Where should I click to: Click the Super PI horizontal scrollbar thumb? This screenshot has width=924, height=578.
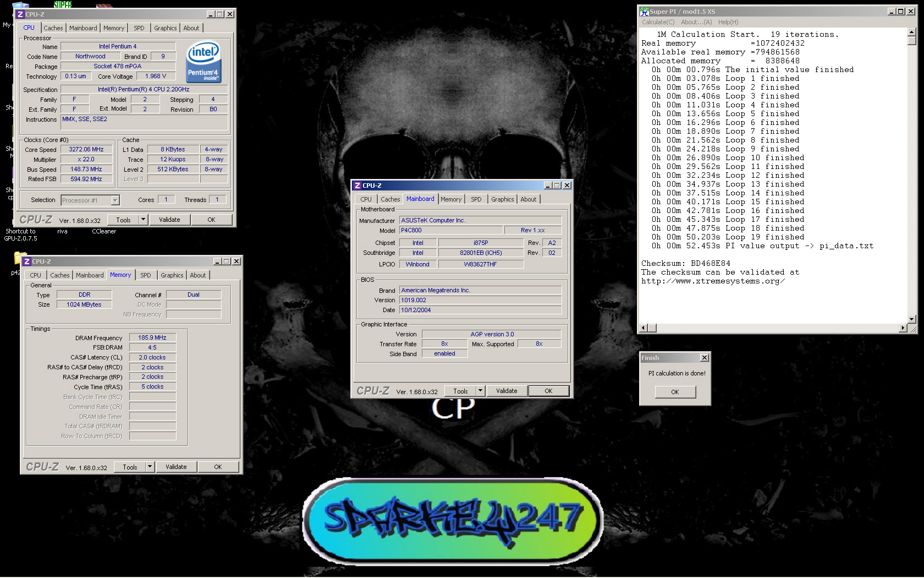click(x=652, y=328)
